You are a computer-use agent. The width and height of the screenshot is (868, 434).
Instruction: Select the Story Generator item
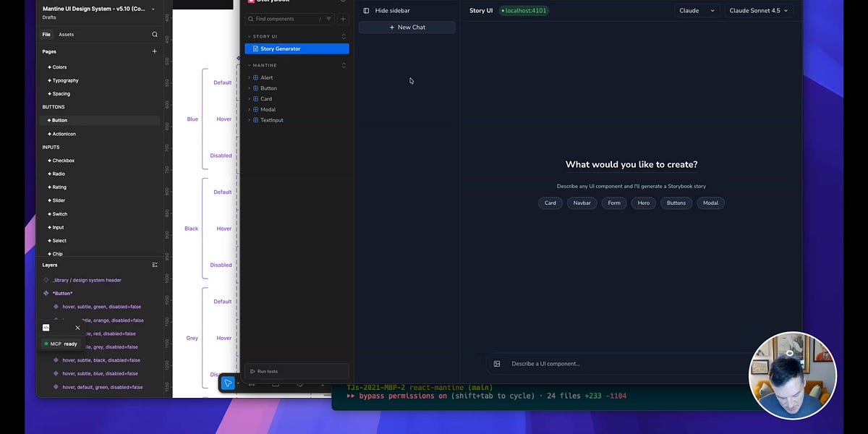point(297,48)
